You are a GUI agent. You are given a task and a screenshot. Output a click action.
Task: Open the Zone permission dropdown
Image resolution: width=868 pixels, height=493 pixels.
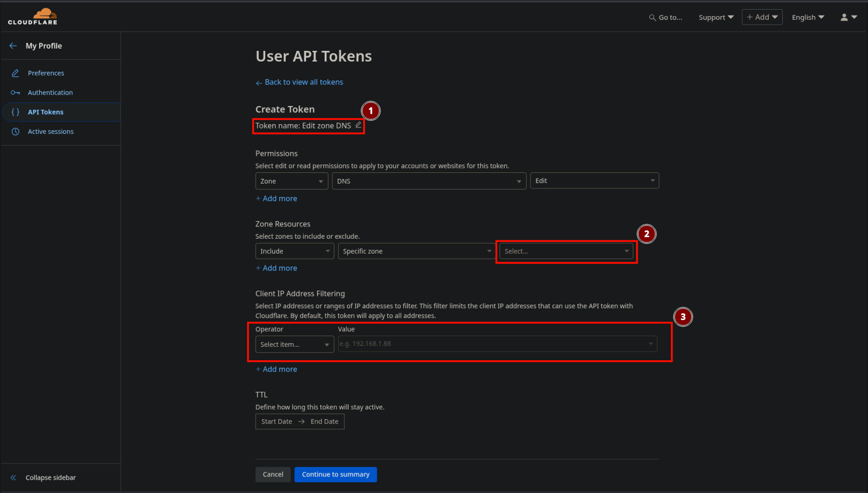291,181
